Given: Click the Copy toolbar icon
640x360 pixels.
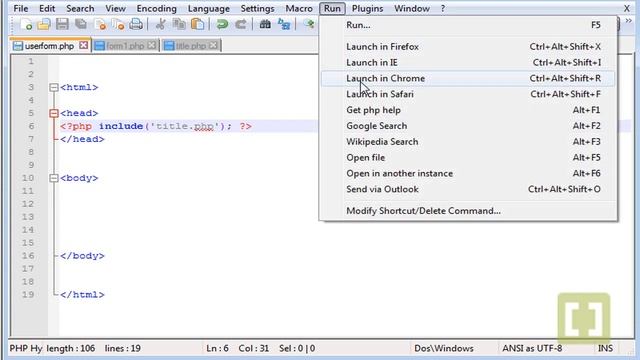Looking at the screenshot, I should pos(179,24).
